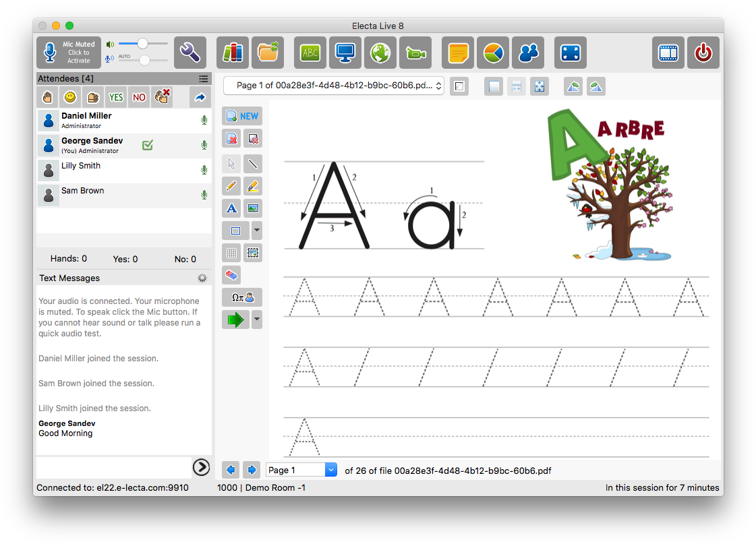Click the wrench settings icon
Screen dimensions: 756x546
190,53
